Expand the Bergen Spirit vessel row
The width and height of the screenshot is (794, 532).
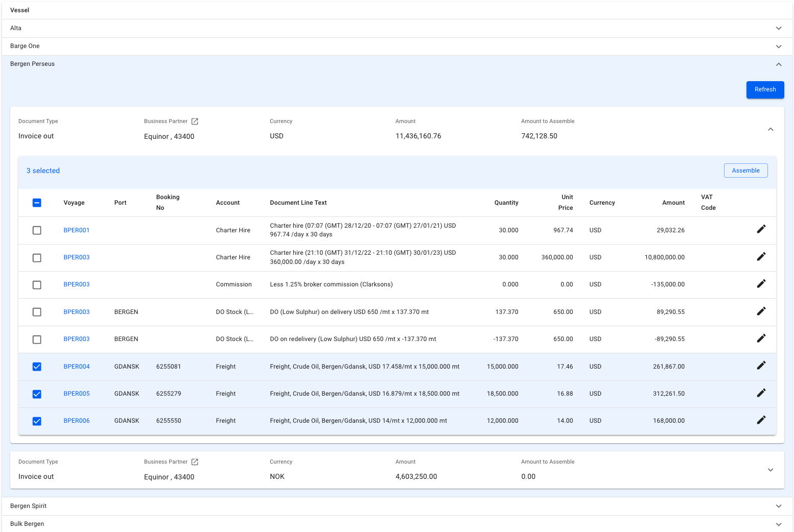pyautogui.click(x=778, y=506)
